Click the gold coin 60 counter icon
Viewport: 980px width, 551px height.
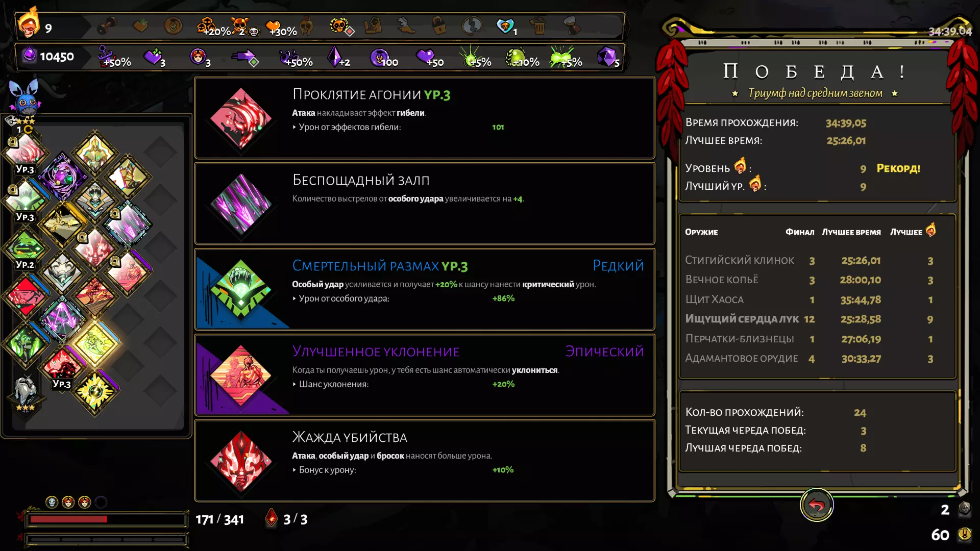[x=964, y=534]
